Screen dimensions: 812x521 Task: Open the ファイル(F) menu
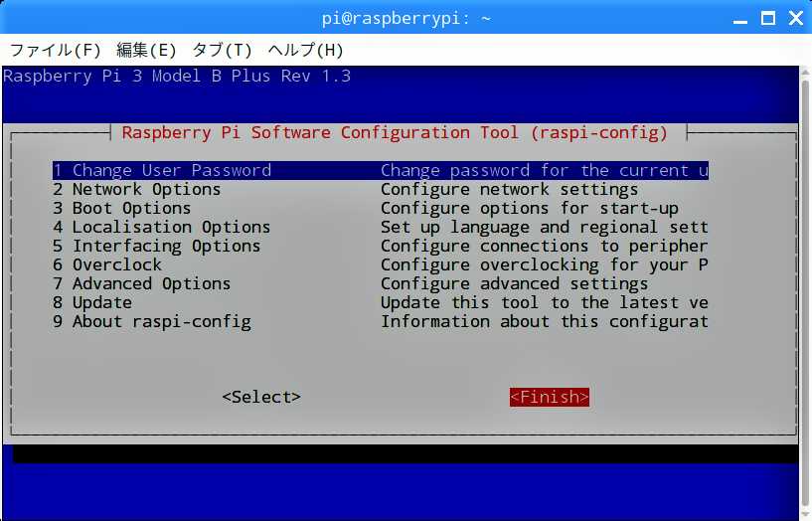click(56, 51)
